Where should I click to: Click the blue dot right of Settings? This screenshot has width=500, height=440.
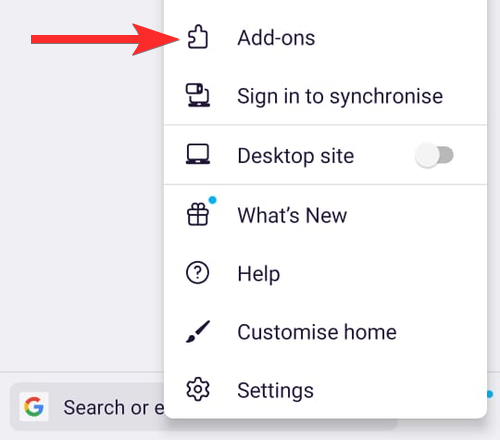(x=490, y=394)
